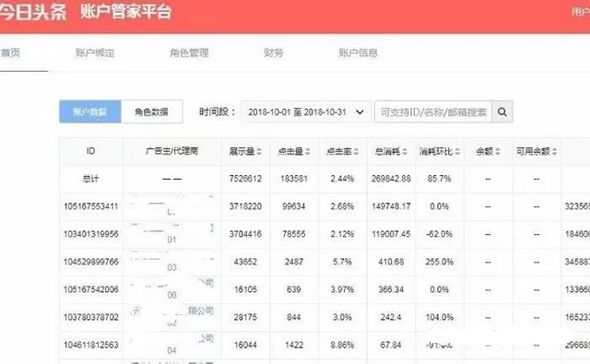Click ID 103401319956
Image resolution: width=590 pixels, height=364 pixels.
pyautogui.click(x=91, y=234)
